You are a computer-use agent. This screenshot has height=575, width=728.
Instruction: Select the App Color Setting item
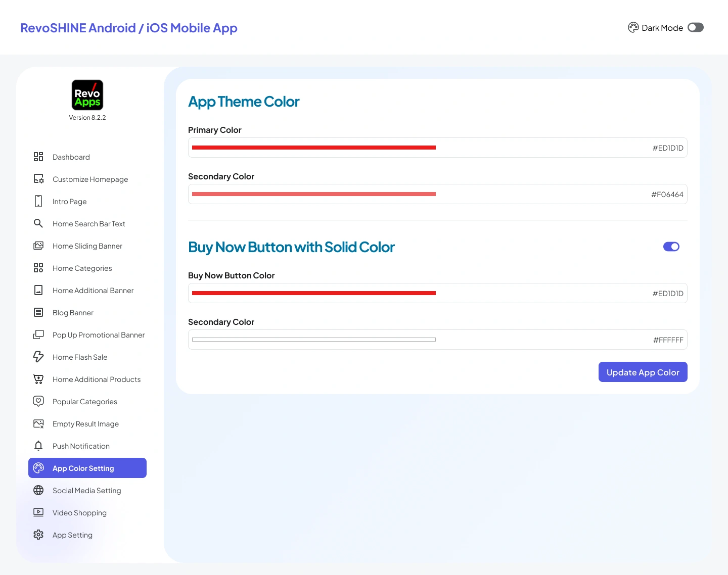click(87, 468)
